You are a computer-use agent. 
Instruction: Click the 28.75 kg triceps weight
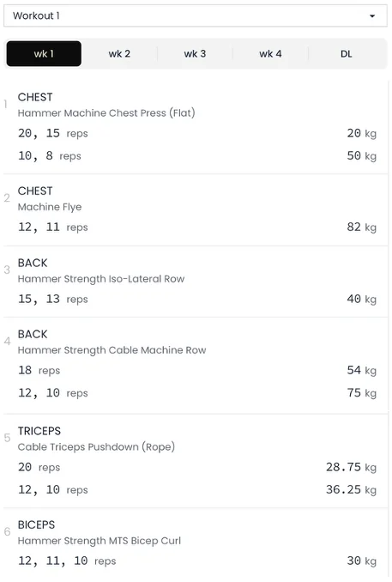[351, 467]
